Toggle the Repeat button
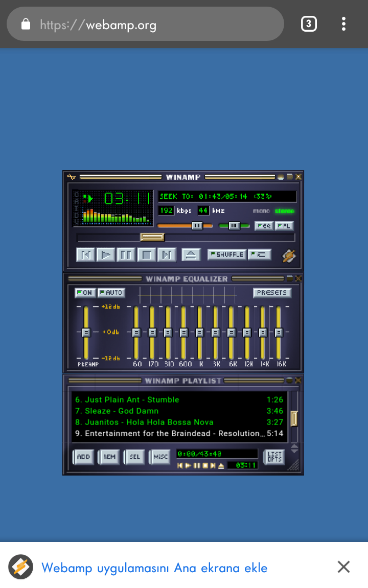The height and width of the screenshot is (588, 368). click(x=260, y=254)
